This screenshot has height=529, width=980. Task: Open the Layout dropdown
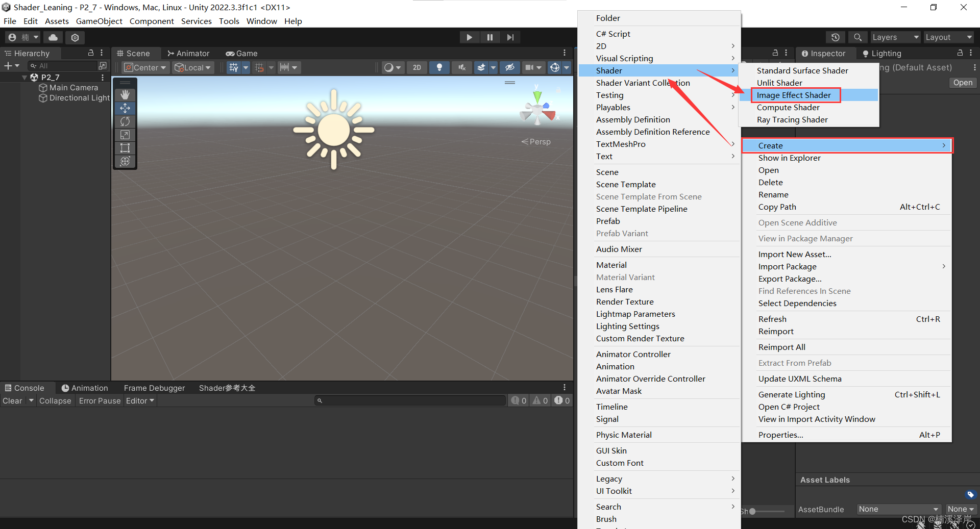tap(948, 37)
